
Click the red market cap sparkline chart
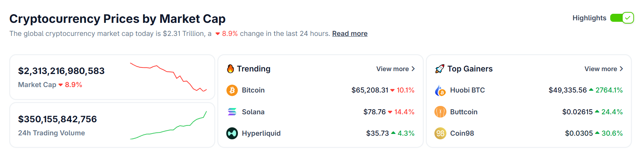click(169, 77)
